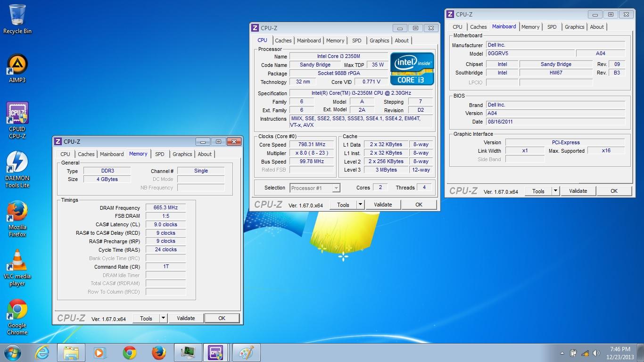Launch AIMP3 from desktop shortcut
644x362 pixels.
pyautogui.click(x=17, y=68)
